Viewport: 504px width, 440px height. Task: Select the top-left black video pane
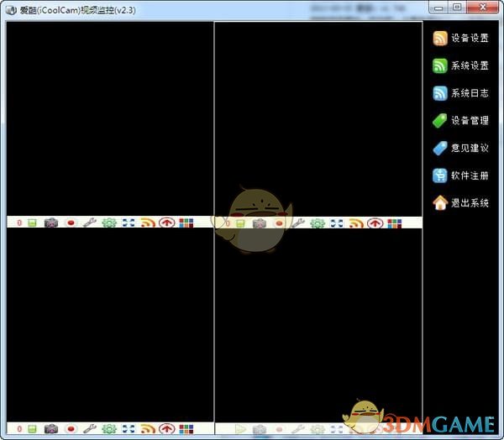tap(110, 119)
